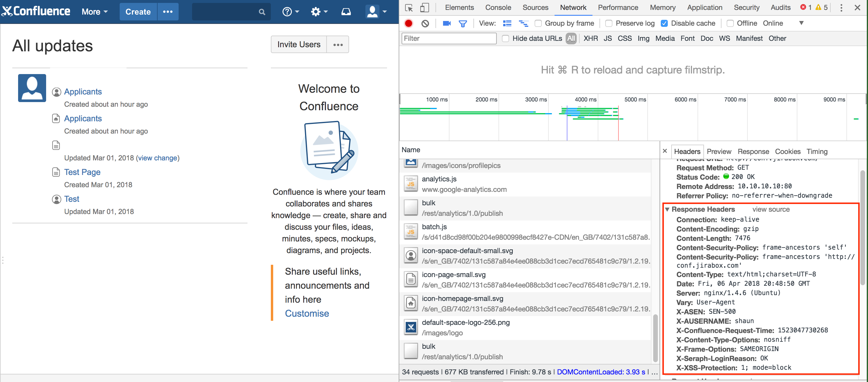Open the network request filter options
Viewport: 868px width, 382px height.
click(463, 23)
